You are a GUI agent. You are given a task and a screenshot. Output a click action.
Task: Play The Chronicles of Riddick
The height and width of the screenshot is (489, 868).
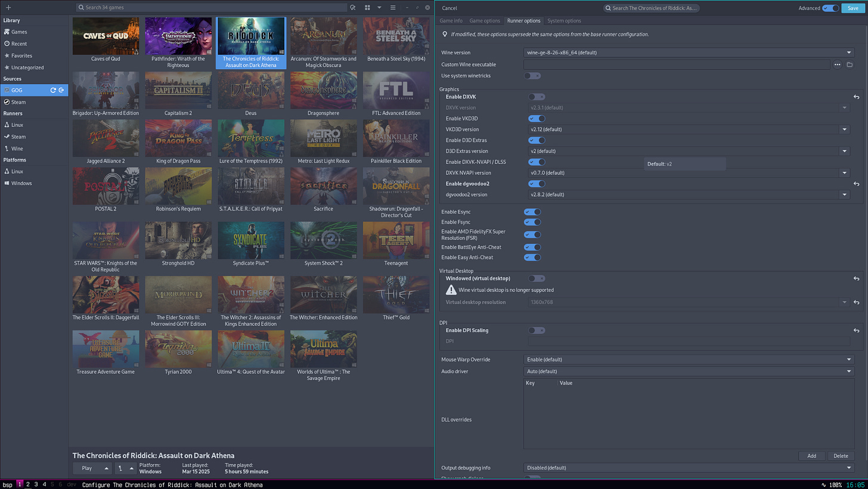pos(87,468)
